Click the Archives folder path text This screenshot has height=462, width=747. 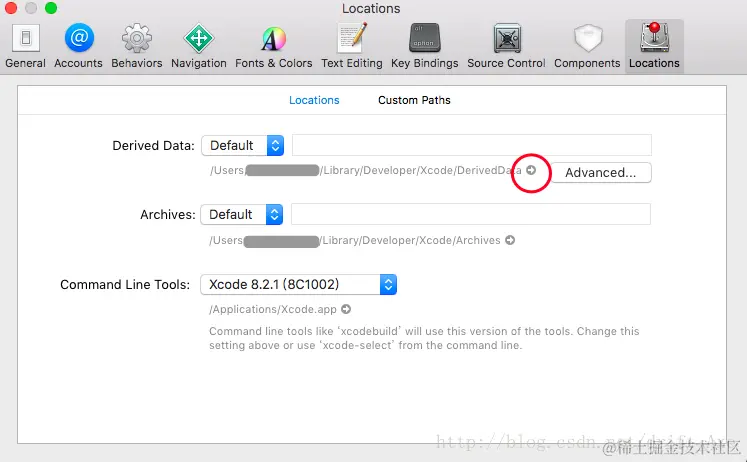click(x=355, y=240)
